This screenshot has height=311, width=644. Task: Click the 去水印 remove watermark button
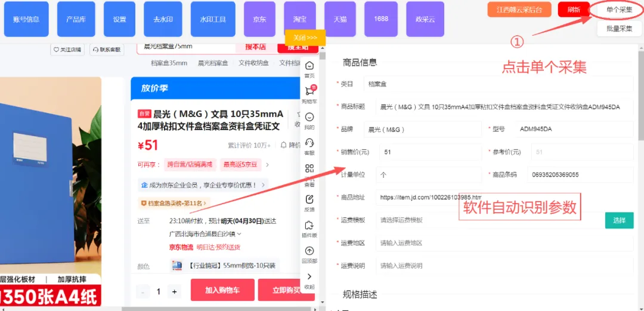tap(163, 19)
